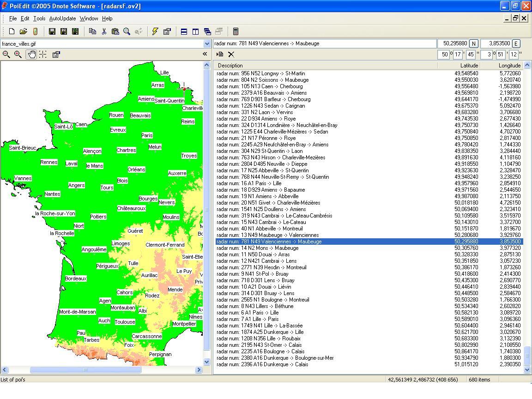532x399 pixels.
Task: Collapse the map panel with double chevron
Action: click(205, 54)
